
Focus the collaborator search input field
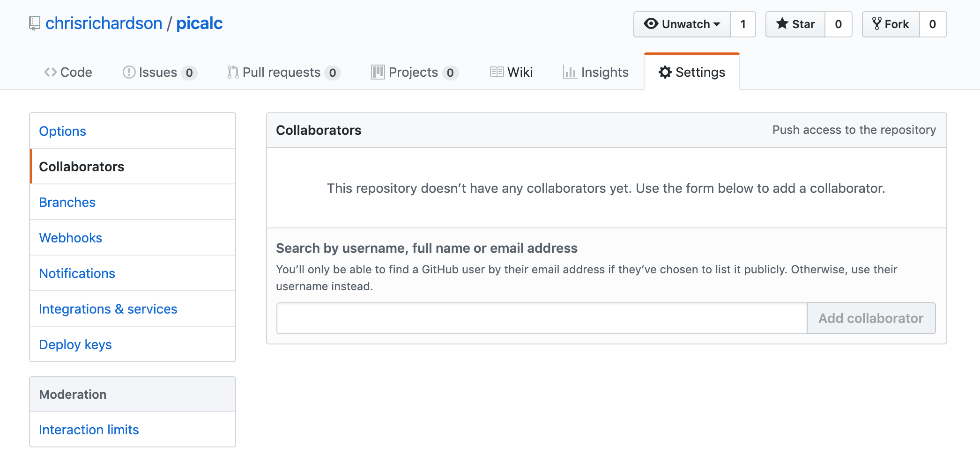[542, 318]
